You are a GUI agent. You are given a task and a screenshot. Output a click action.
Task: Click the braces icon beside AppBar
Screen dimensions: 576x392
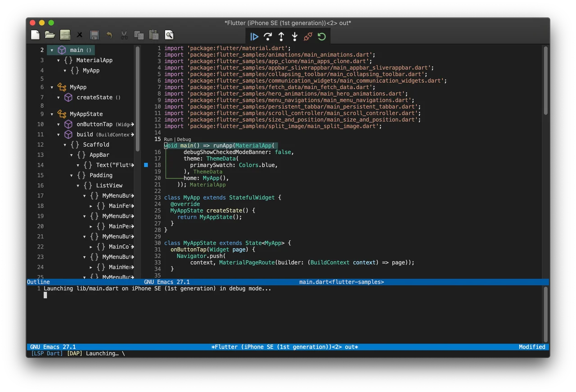(81, 155)
